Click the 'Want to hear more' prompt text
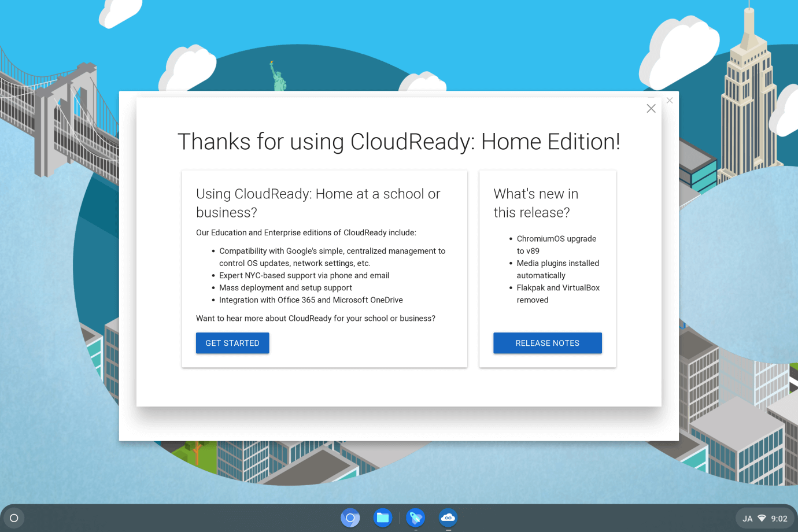The width and height of the screenshot is (798, 532). pos(316,318)
